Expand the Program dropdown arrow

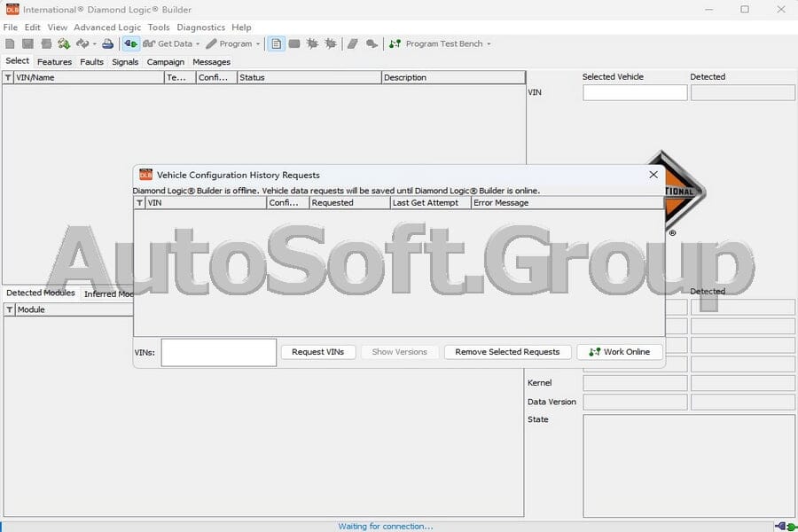[258, 43]
